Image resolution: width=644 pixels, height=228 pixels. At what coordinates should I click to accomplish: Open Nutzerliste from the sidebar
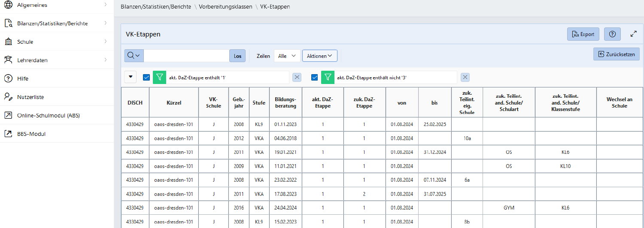30,97
